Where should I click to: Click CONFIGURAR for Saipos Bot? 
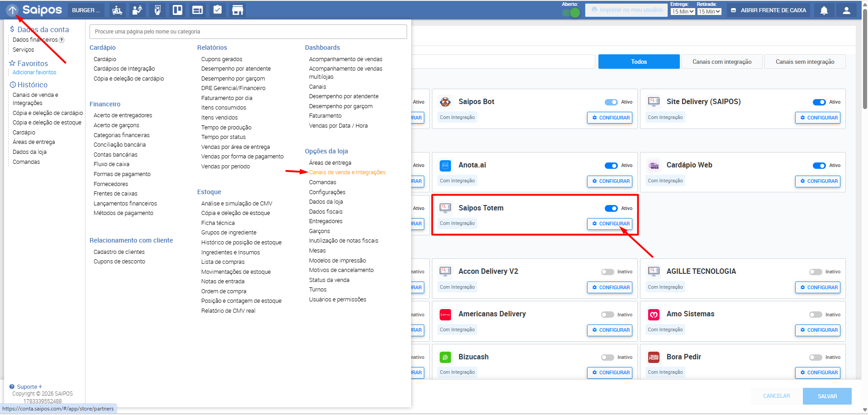[610, 118]
